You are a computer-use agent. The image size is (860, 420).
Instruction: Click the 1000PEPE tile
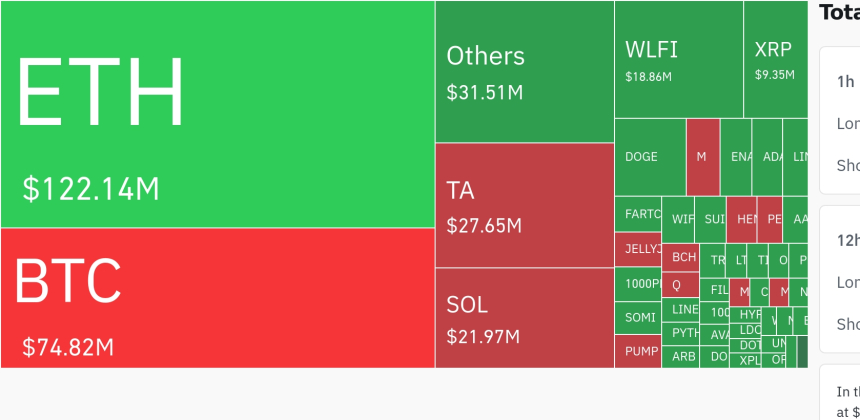coord(638,283)
